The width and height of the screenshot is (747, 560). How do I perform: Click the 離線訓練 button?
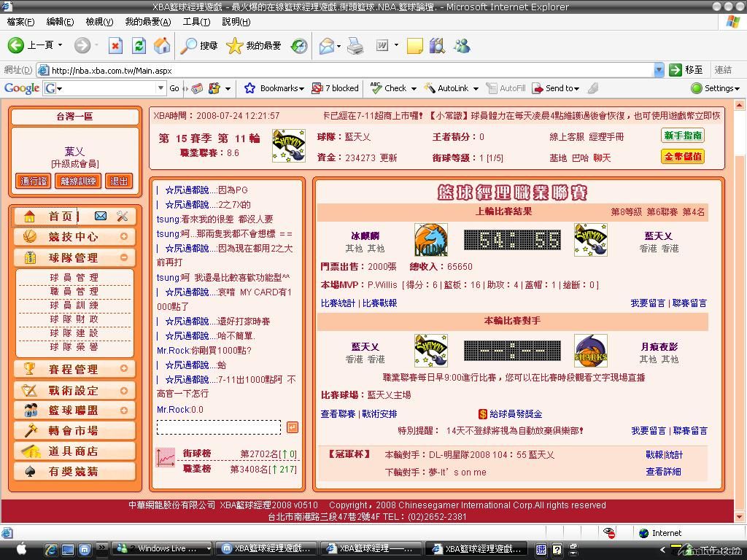[78, 181]
